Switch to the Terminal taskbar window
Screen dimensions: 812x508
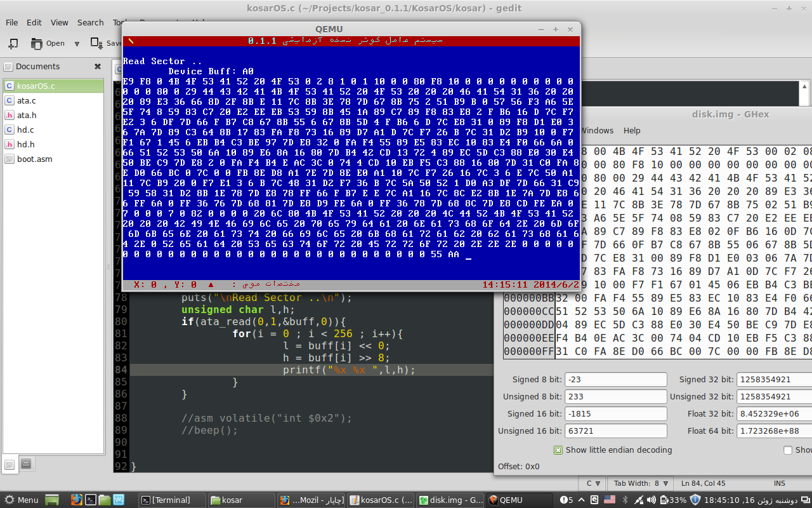pyautogui.click(x=171, y=500)
